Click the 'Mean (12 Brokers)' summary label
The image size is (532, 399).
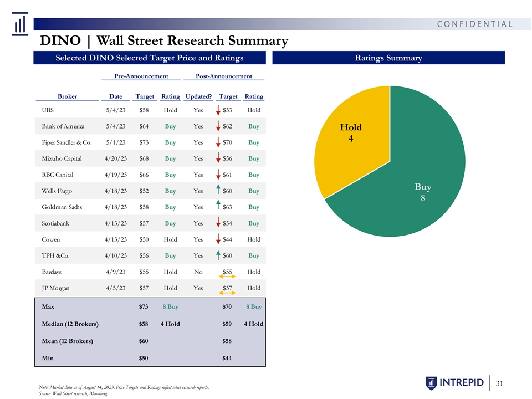[x=67, y=341]
